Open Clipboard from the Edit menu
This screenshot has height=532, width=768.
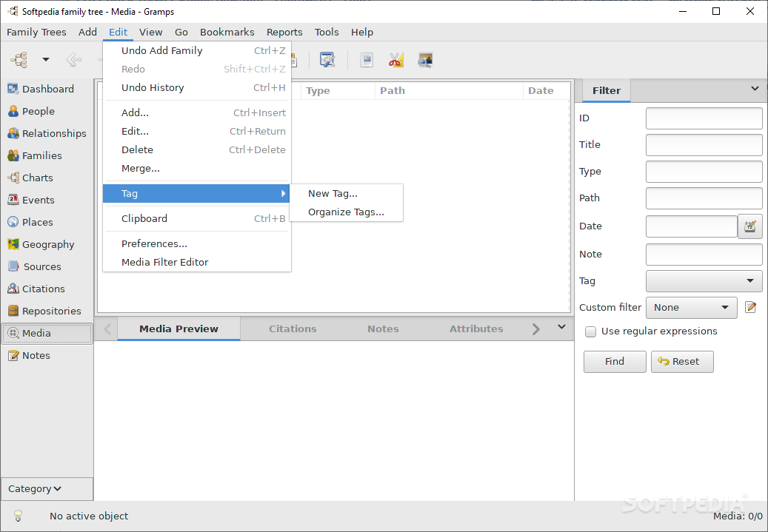(x=197, y=218)
